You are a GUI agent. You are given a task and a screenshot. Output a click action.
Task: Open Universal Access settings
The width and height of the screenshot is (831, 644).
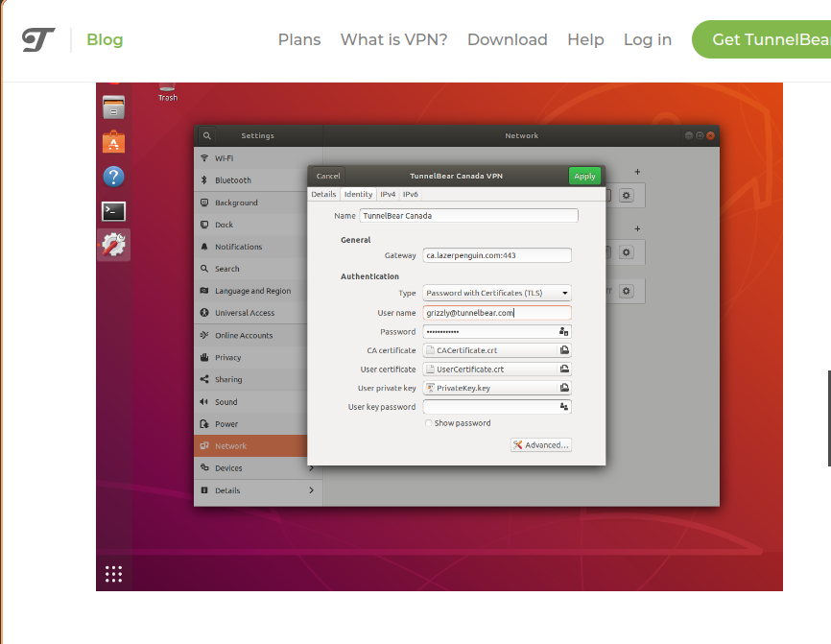[250, 313]
